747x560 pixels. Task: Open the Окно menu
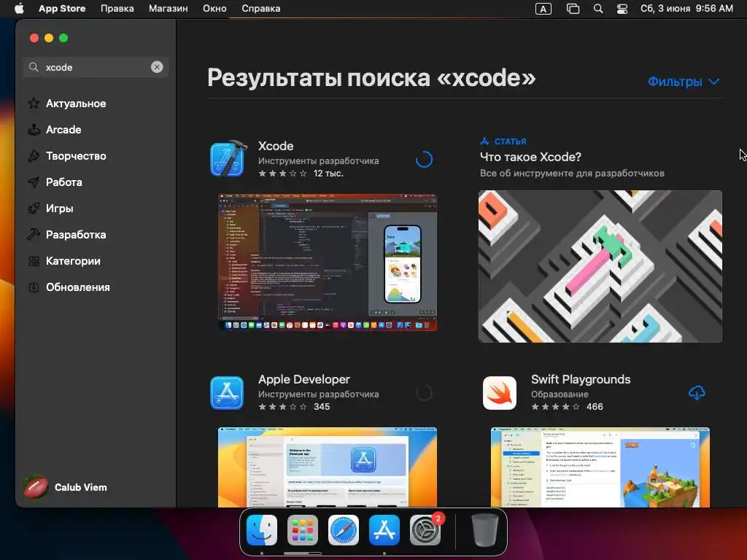click(214, 9)
